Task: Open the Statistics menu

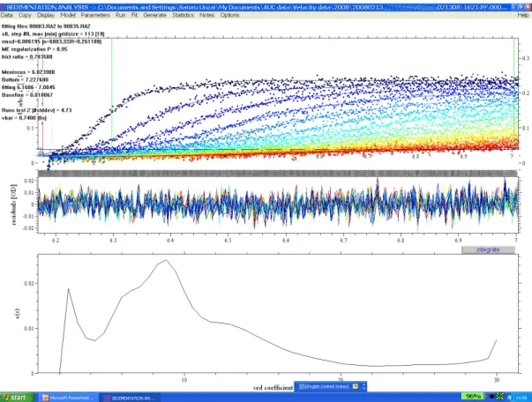Action: coord(183,15)
